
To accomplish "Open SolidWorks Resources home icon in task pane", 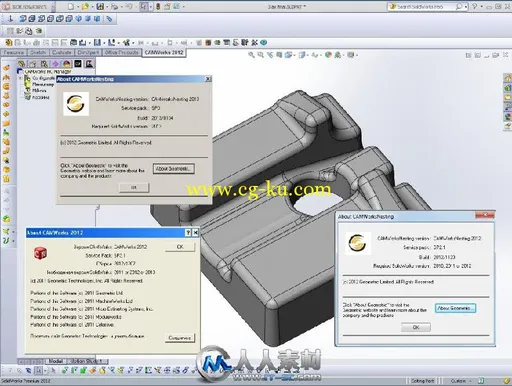I will (507, 78).
